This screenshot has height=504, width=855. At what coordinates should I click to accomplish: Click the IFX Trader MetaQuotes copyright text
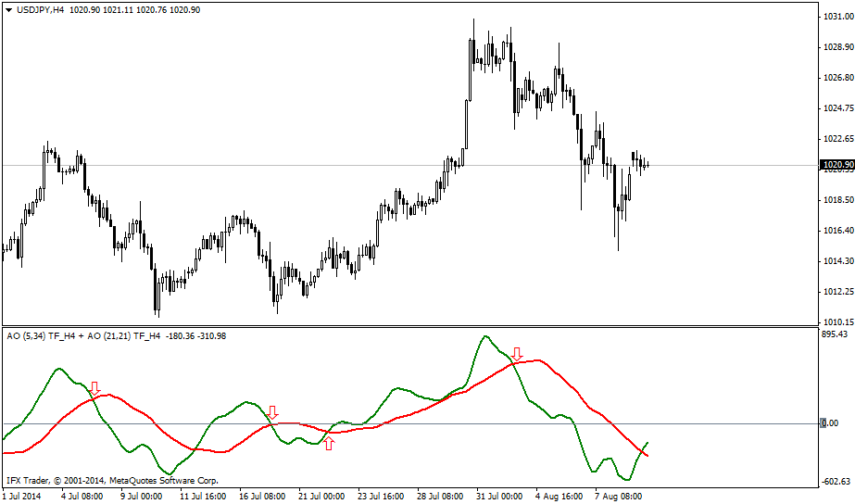[111, 481]
